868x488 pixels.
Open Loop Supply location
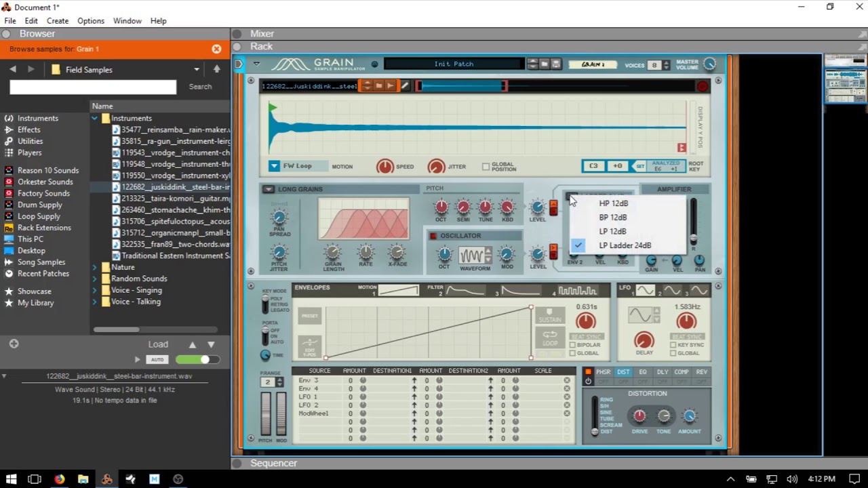pos(33,216)
